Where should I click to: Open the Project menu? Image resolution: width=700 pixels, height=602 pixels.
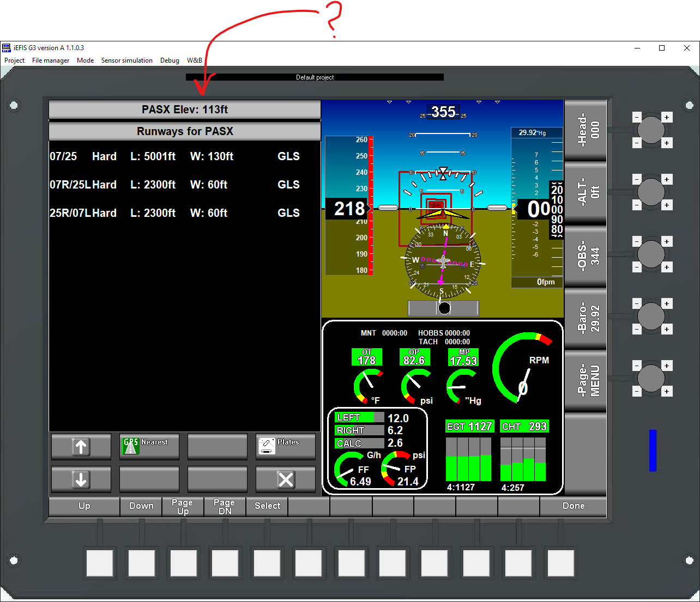pyautogui.click(x=14, y=60)
